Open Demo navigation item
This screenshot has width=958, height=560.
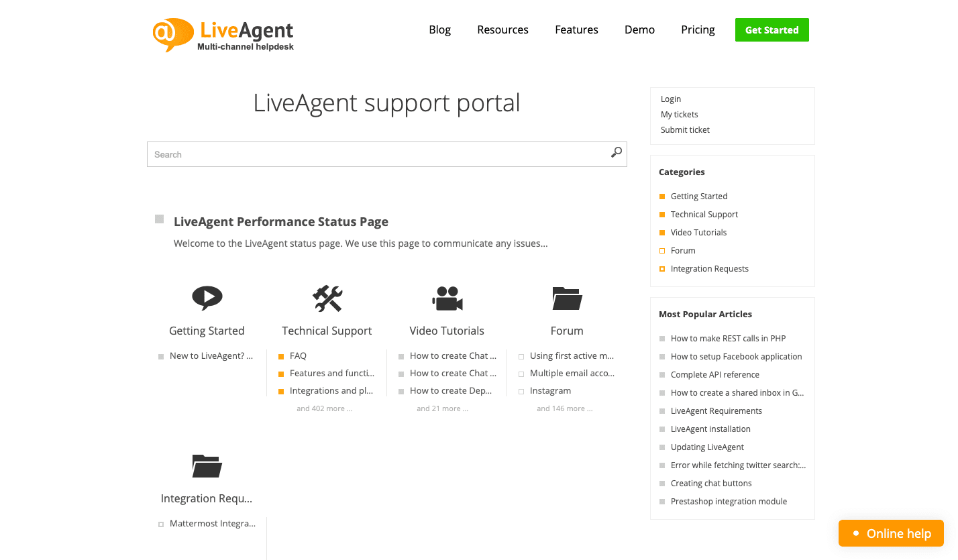click(640, 30)
